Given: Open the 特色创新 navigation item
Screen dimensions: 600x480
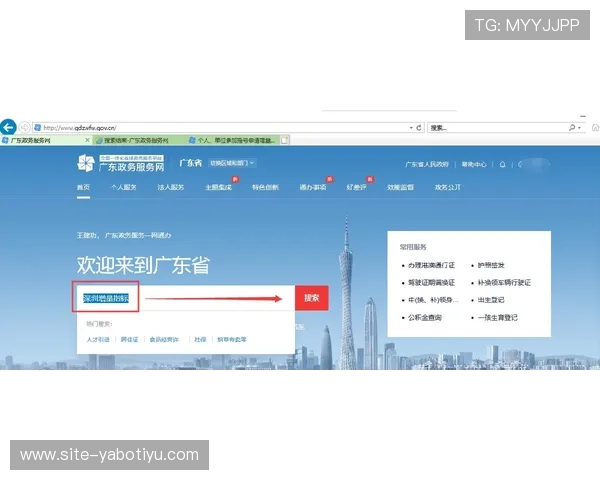Looking at the screenshot, I should (x=265, y=187).
